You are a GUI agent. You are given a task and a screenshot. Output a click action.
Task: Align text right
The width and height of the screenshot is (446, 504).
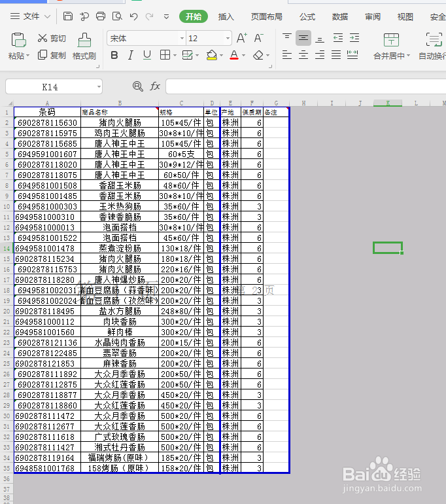[320, 55]
